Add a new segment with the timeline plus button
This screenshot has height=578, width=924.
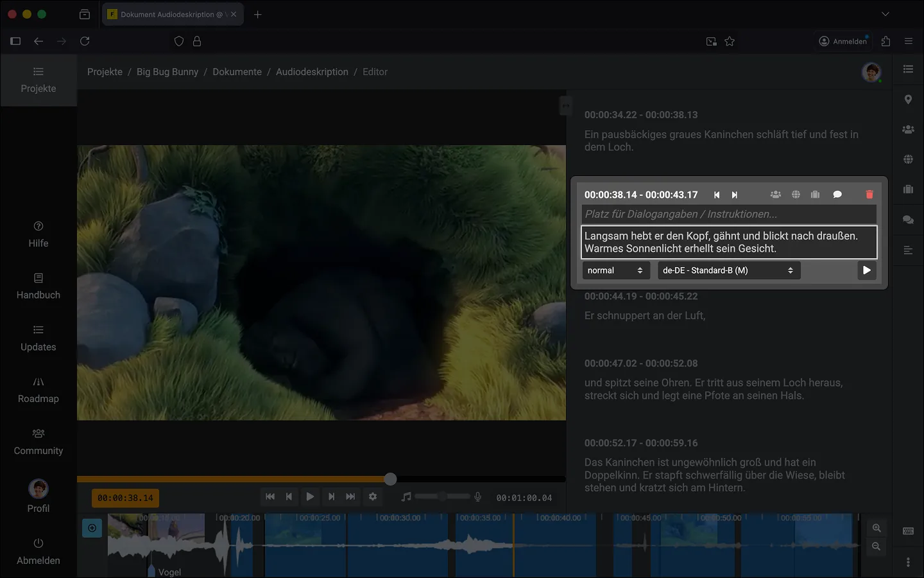(92, 528)
